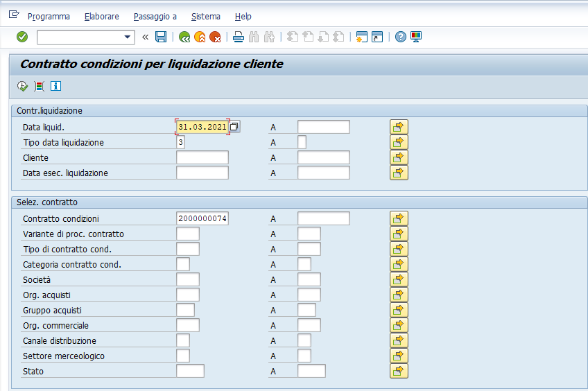Click the red Cancel icon
The image size is (588, 391).
pos(215,37)
